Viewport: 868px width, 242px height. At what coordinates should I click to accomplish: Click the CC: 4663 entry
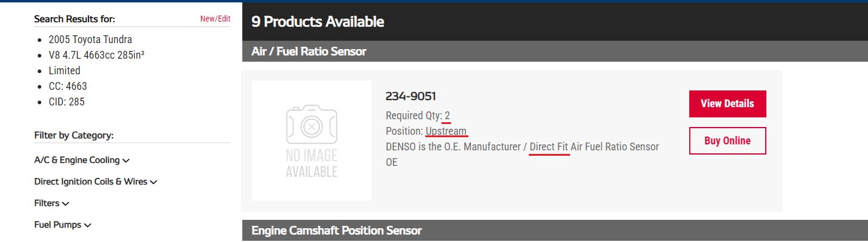click(x=68, y=86)
